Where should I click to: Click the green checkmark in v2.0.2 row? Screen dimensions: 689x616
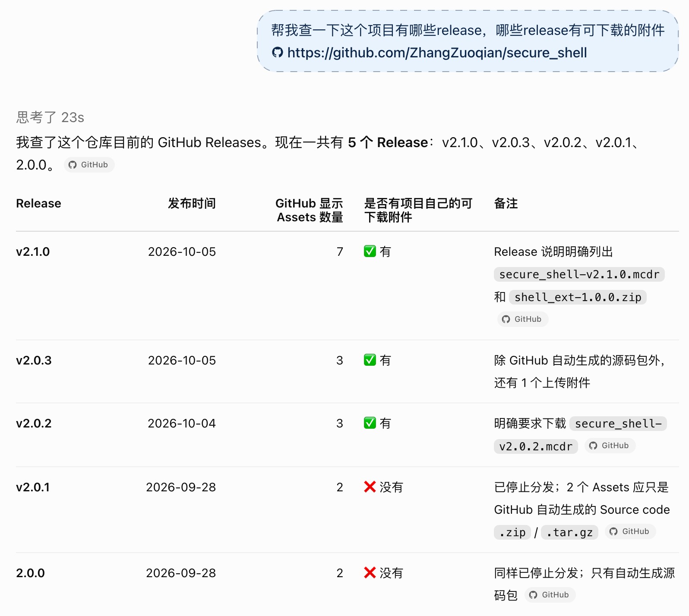pyautogui.click(x=370, y=423)
